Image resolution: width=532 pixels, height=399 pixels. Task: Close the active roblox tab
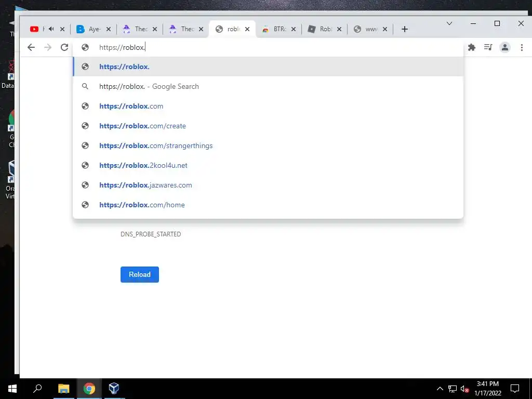247,29
